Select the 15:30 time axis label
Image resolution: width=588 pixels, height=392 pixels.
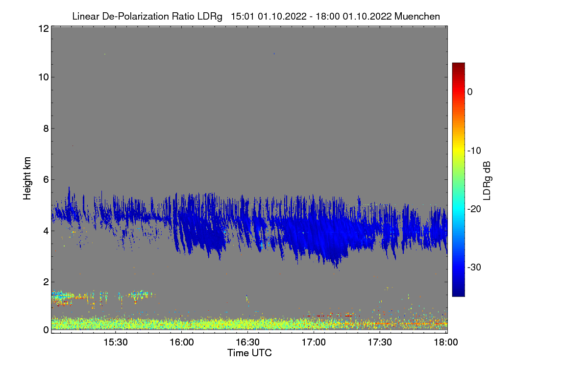116,343
